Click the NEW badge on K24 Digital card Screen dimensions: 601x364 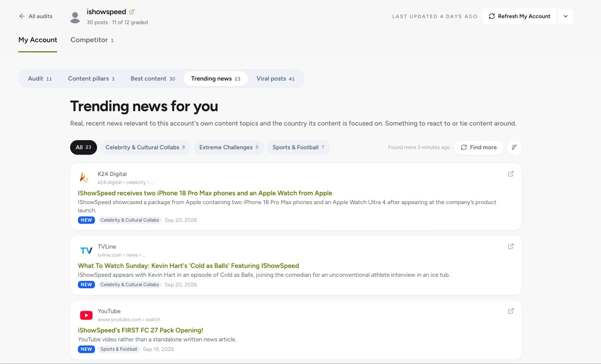[86, 220]
